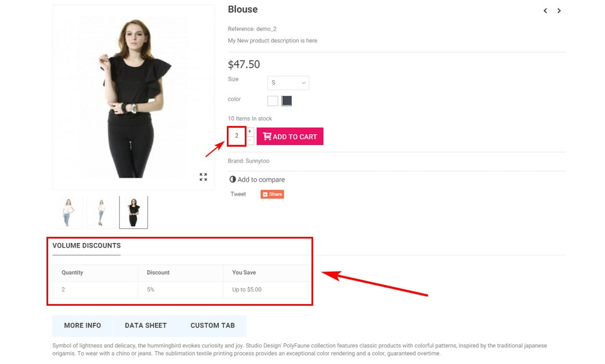Screen dimensions: 605x364
Task: Select the dark color swatch
Action: 287,101
